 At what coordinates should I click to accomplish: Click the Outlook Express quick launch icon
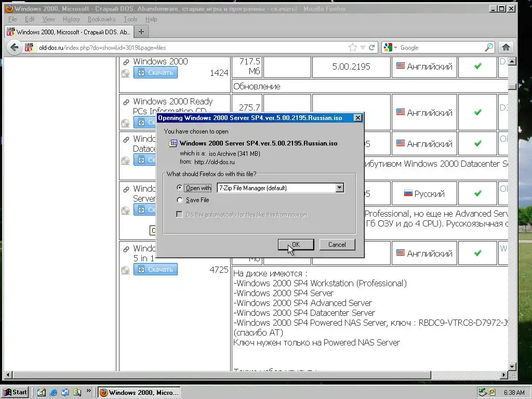click(x=65, y=393)
